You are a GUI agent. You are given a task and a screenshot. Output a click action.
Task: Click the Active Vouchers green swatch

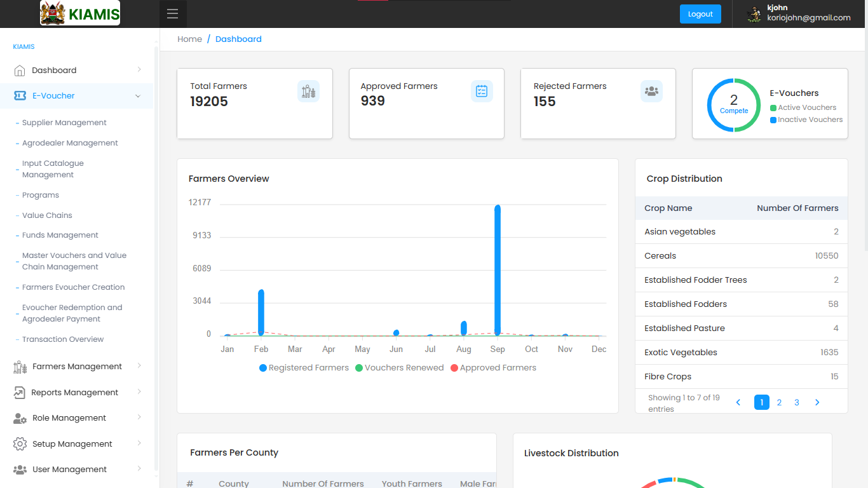(x=773, y=108)
